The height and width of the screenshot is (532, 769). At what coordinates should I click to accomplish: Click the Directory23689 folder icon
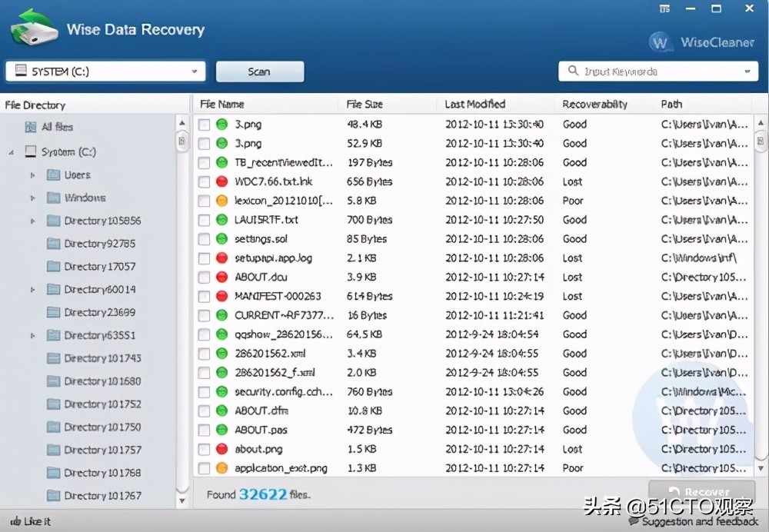pyautogui.click(x=54, y=312)
